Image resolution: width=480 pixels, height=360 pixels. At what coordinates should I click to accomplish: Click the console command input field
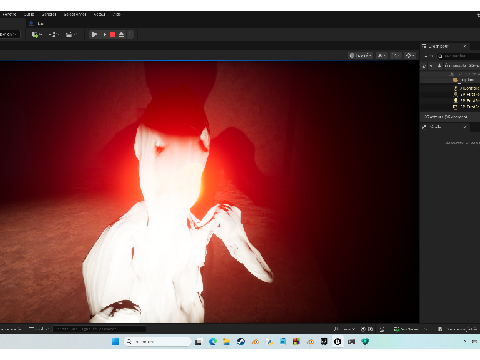tap(99, 329)
